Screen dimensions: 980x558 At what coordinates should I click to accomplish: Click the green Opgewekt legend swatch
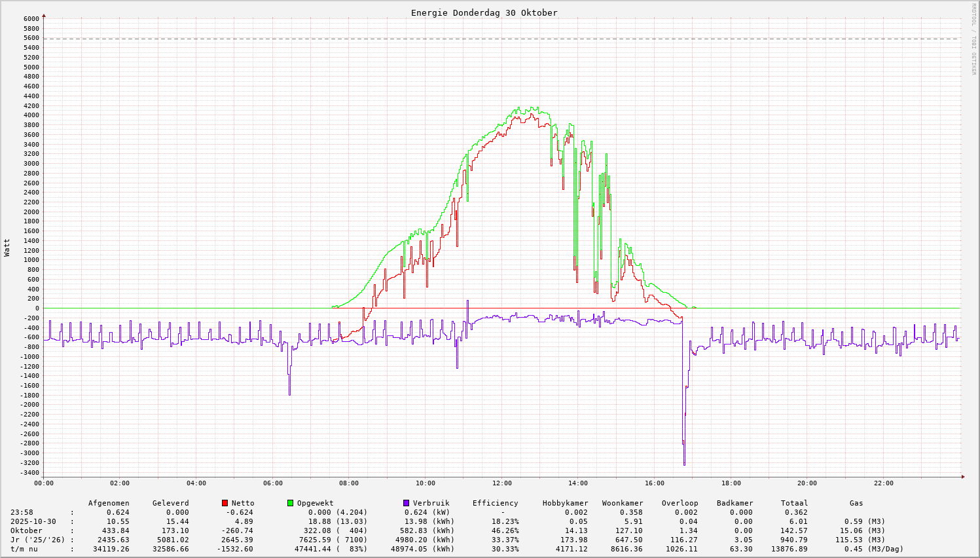pos(291,503)
